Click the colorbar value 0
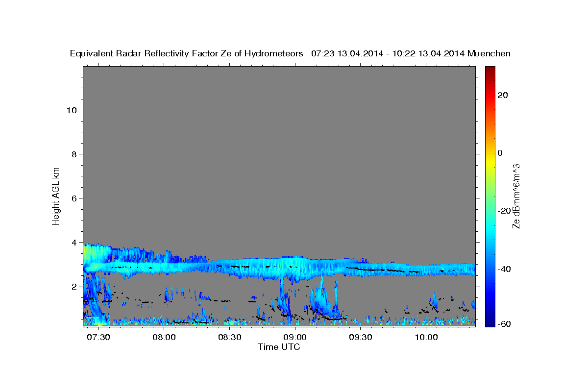Screen dimensions: 588x392 (x=500, y=153)
